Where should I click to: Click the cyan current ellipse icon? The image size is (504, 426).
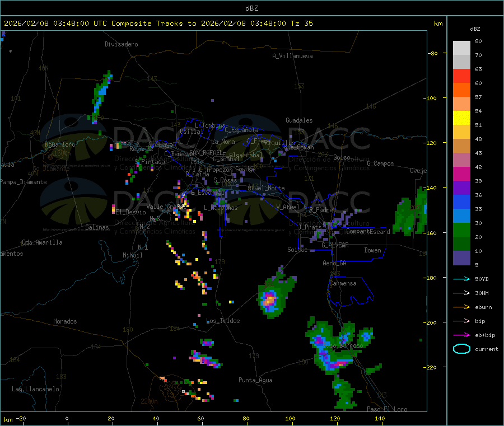(461, 349)
